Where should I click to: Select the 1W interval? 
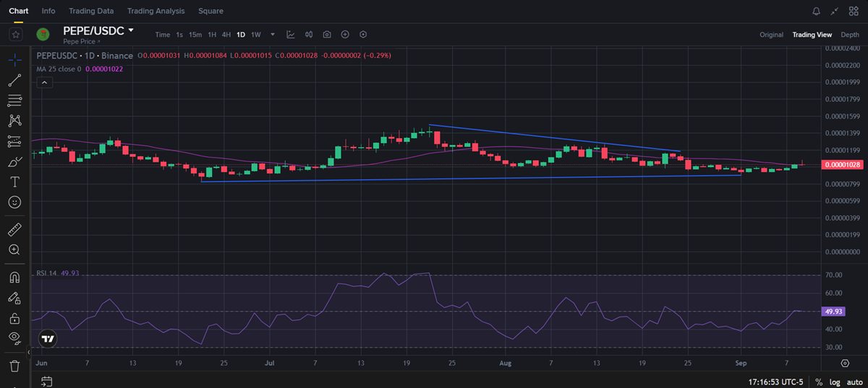click(x=256, y=35)
